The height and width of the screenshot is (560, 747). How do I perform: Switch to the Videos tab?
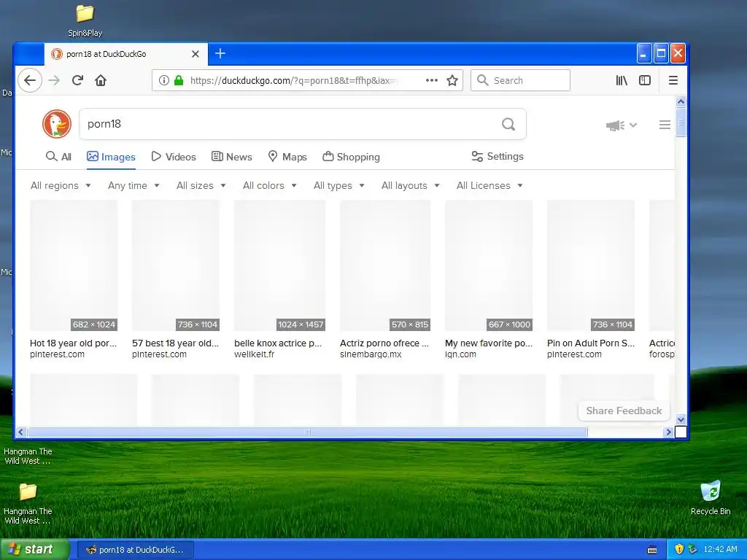[174, 157]
